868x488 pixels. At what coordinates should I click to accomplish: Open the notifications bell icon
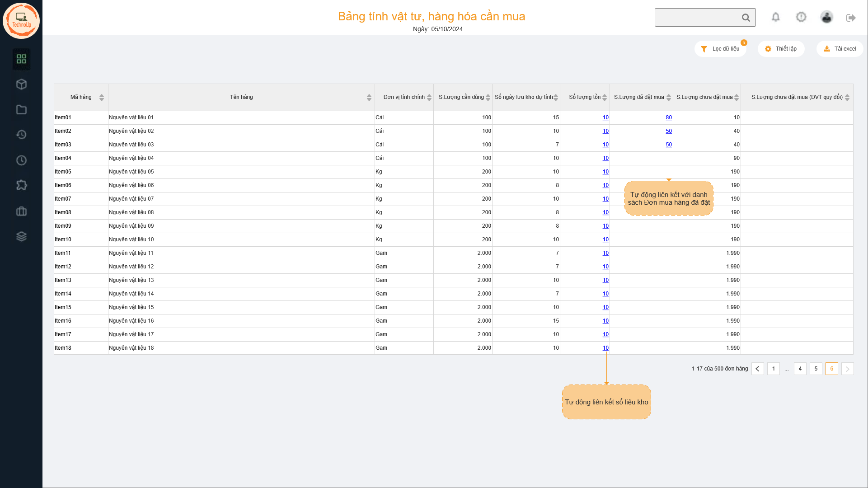(x=775, y=17)
